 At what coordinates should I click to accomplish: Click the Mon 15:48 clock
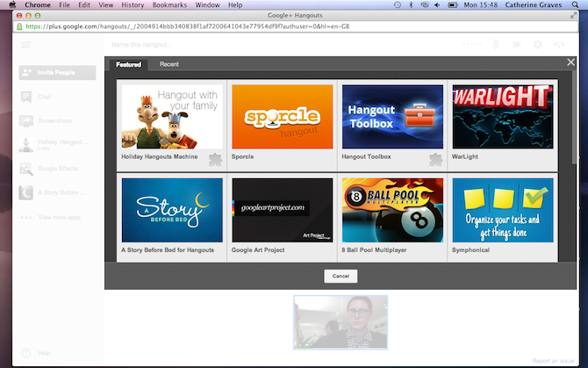pos(480,5)
